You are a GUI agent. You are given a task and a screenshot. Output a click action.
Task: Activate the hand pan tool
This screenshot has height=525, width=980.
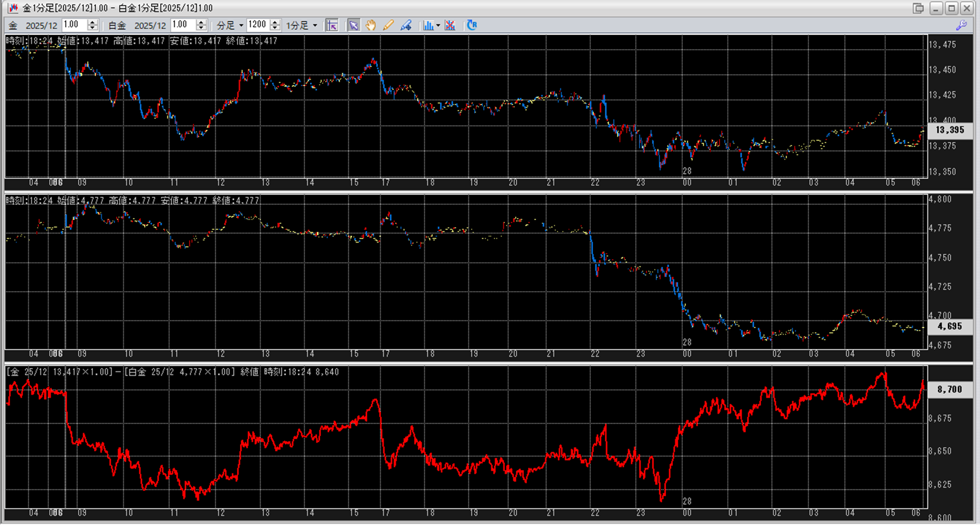click(371, 25)
